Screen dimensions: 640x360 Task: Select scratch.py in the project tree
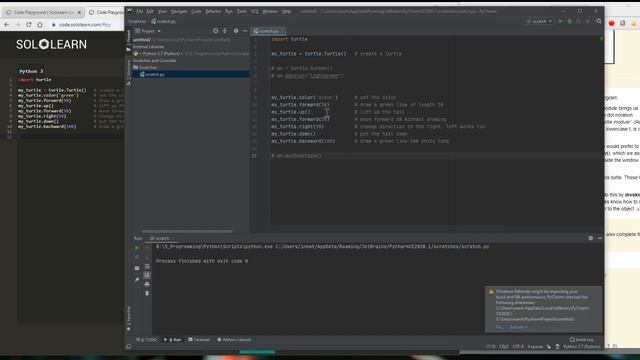point(152,74)
